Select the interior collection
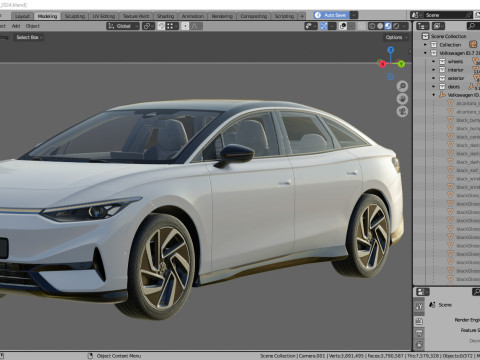Image resolution: width=480 pixels, height=360 pixels. pyautogui.click(x=455, y=70)
